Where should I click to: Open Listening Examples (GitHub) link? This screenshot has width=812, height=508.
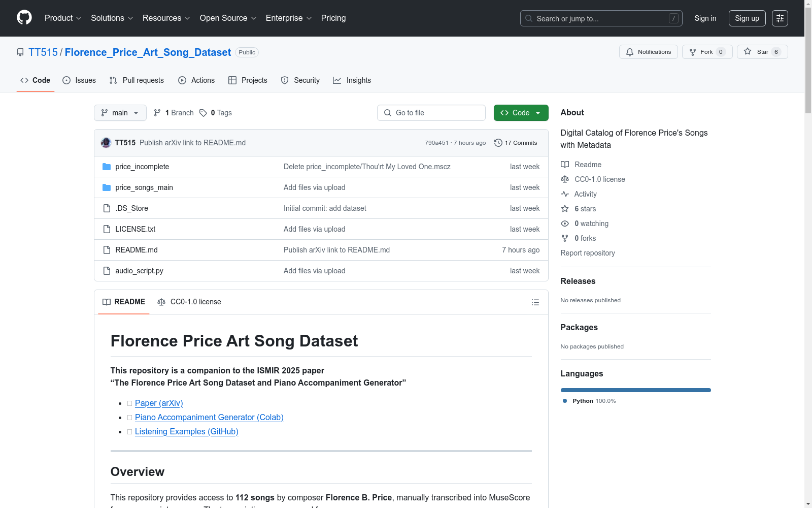[187, 431]
